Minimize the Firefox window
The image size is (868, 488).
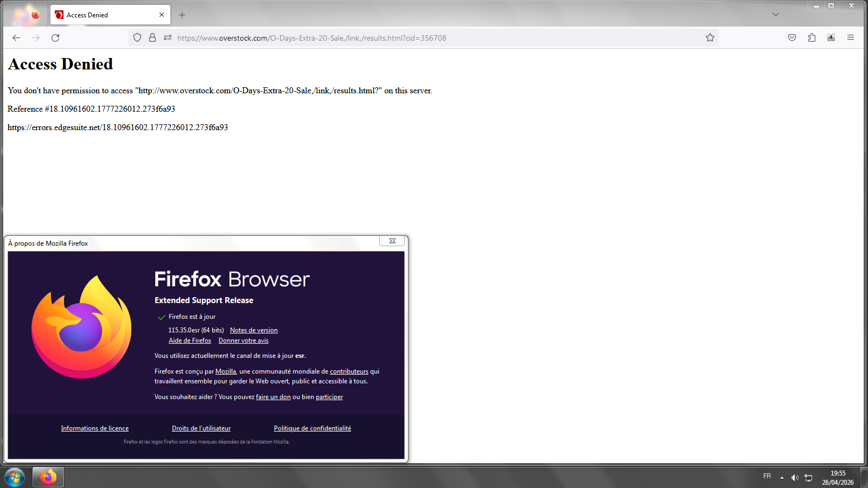coord(816,5)
